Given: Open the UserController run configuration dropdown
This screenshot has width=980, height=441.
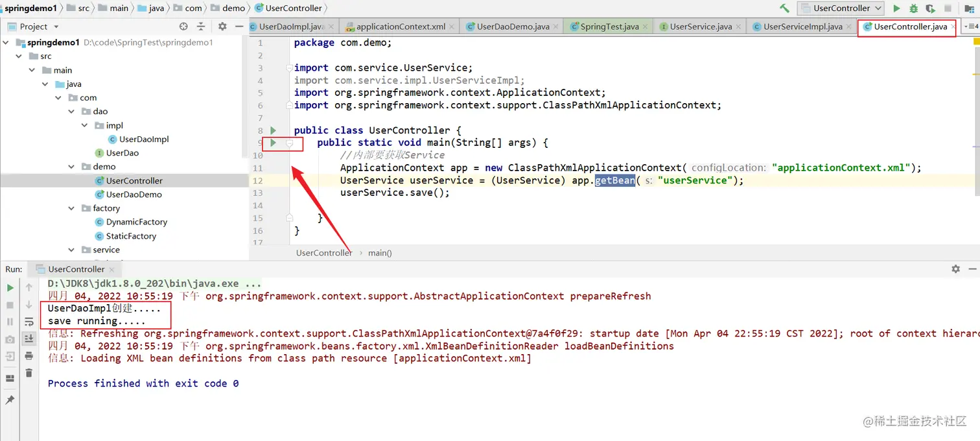Looking at the screenshot, I should (841, 8).
